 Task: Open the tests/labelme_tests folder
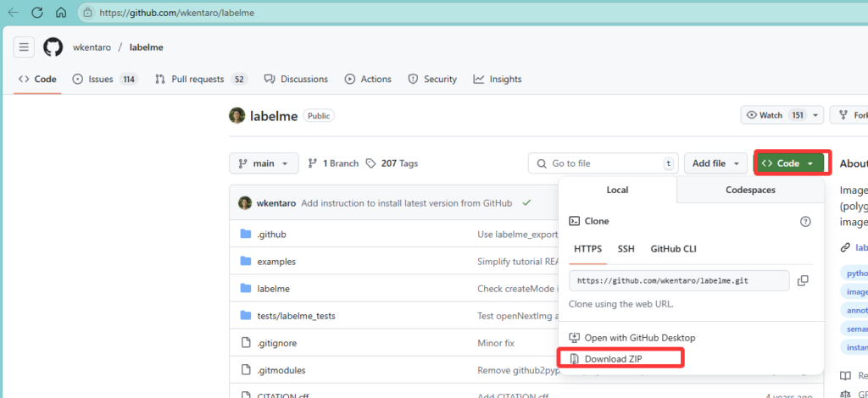[x=296, y=316]
